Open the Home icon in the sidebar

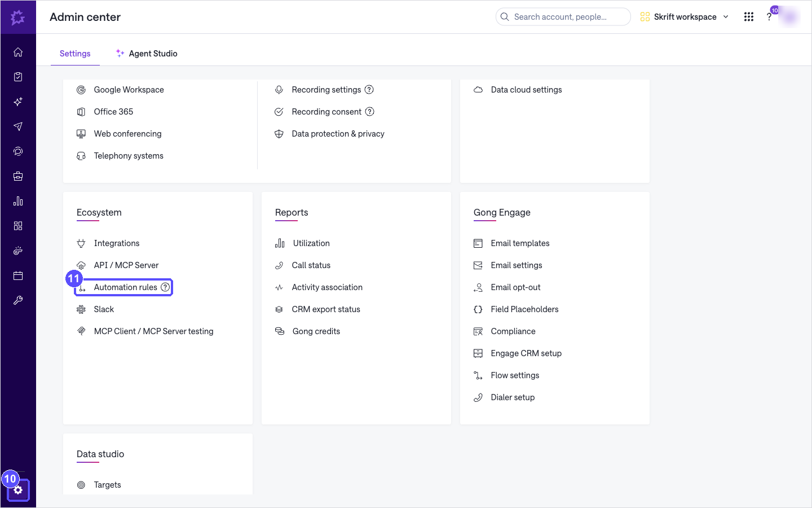pos(18,52)
